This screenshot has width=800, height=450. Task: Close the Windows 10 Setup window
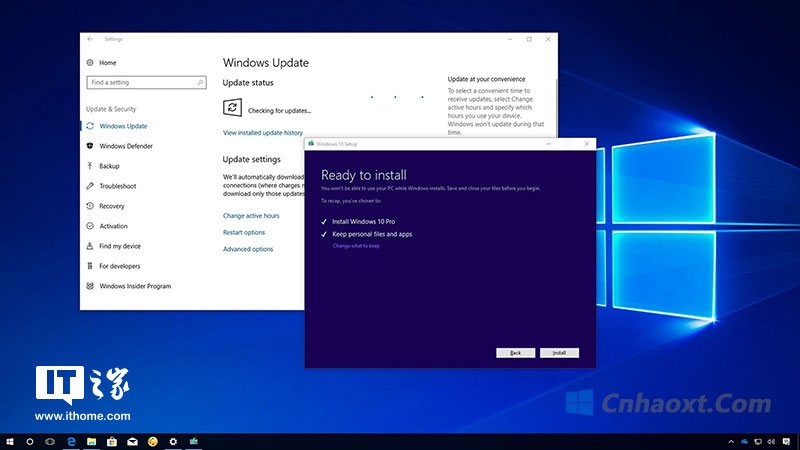coord(587,144)
